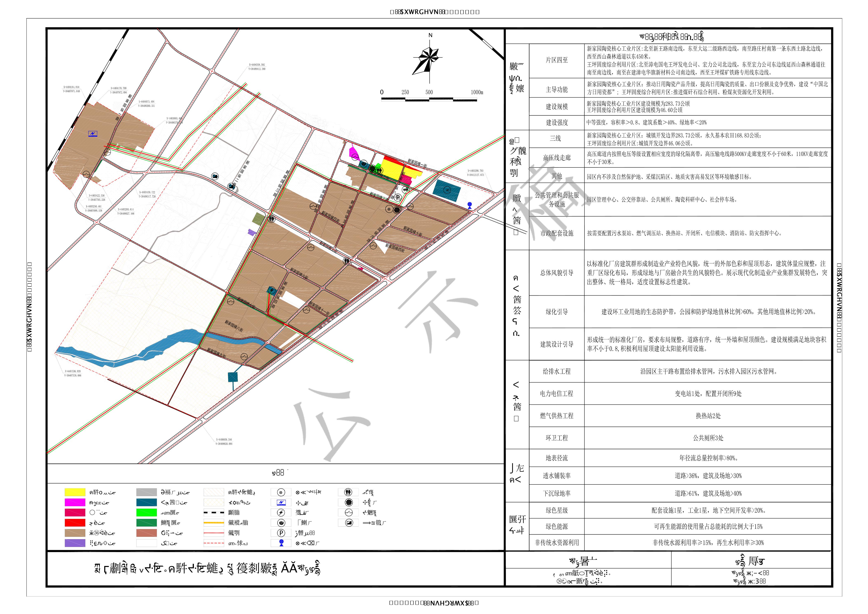Select the bright red legend swatch

point(75,523)
